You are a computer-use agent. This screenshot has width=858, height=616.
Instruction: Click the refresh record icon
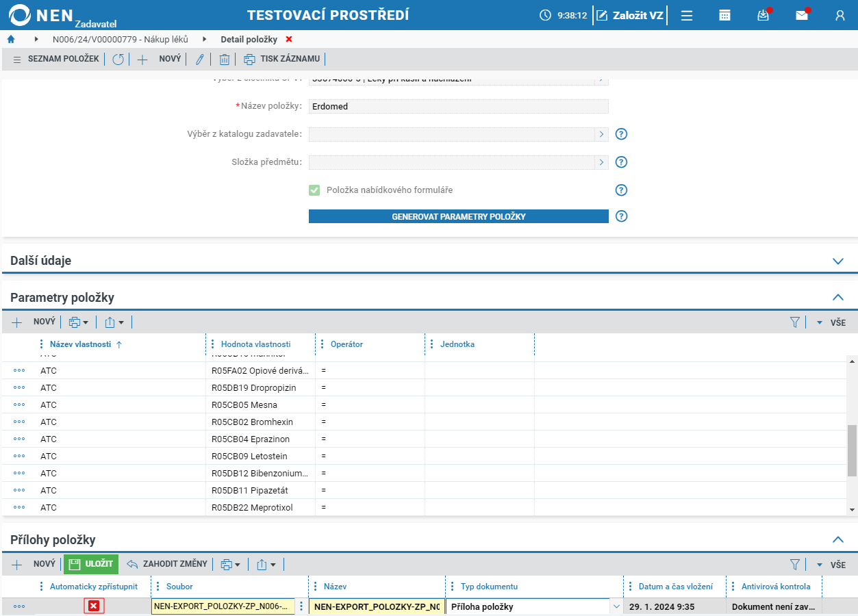[118, 60]
